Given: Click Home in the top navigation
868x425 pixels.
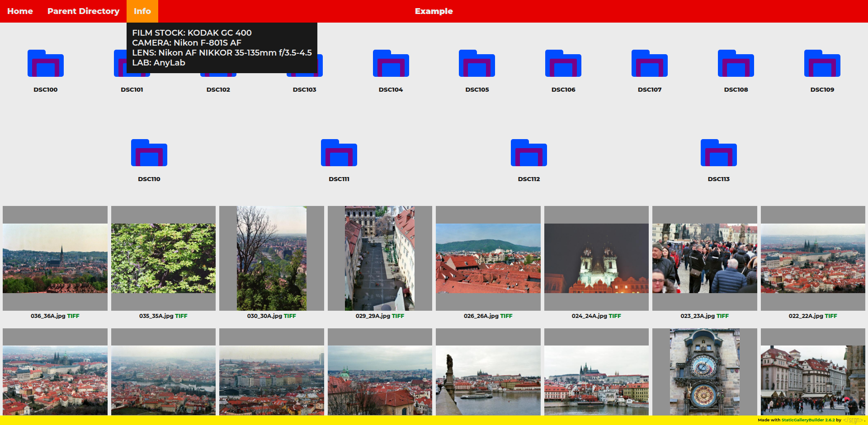Looking at the screenshot, I should click(x=20, y=11).
